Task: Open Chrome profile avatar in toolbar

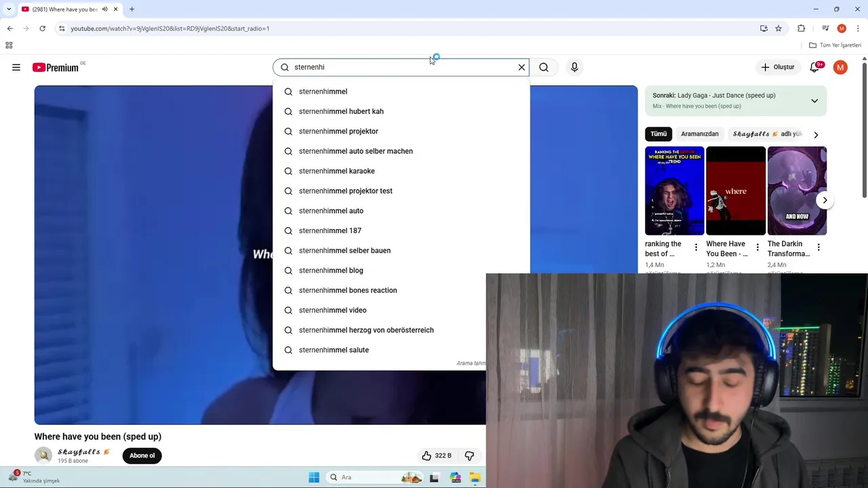Action: 842,28
